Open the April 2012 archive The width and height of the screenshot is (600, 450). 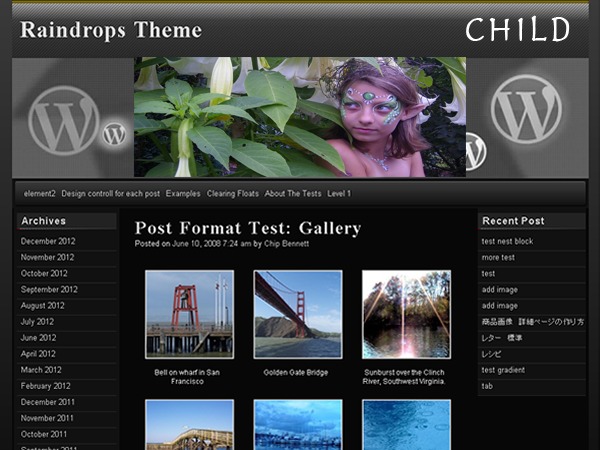click(x=38, y=354)
